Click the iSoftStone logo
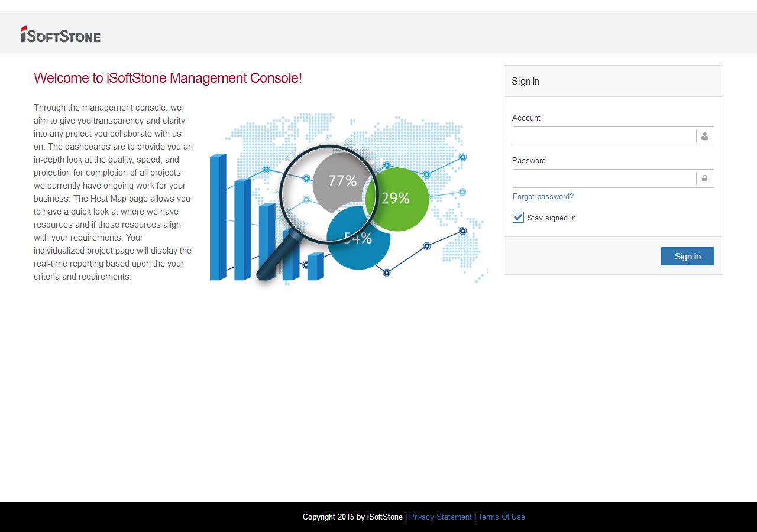757x532 pixels. pyautogui.click(x=60, y=34)
